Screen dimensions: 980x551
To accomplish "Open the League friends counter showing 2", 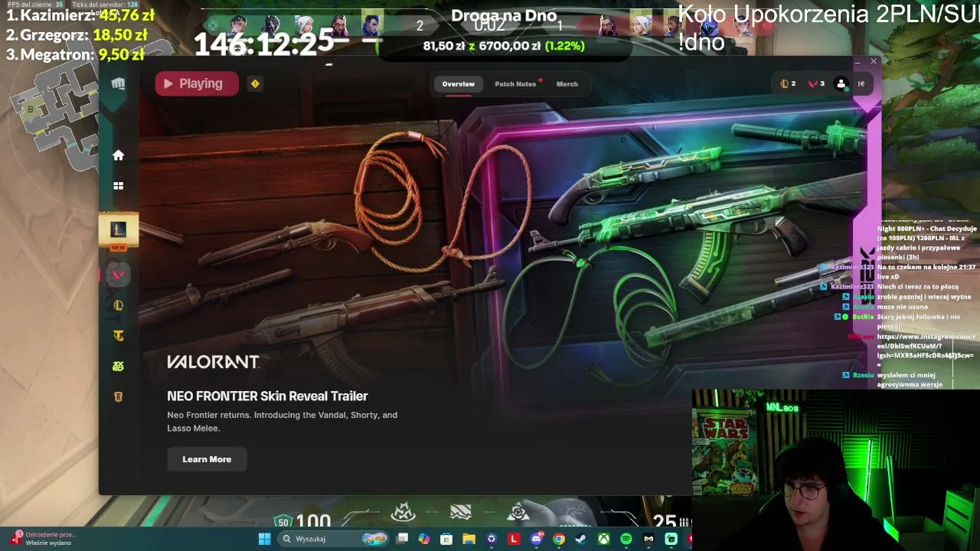I will [x=788, y=84].
